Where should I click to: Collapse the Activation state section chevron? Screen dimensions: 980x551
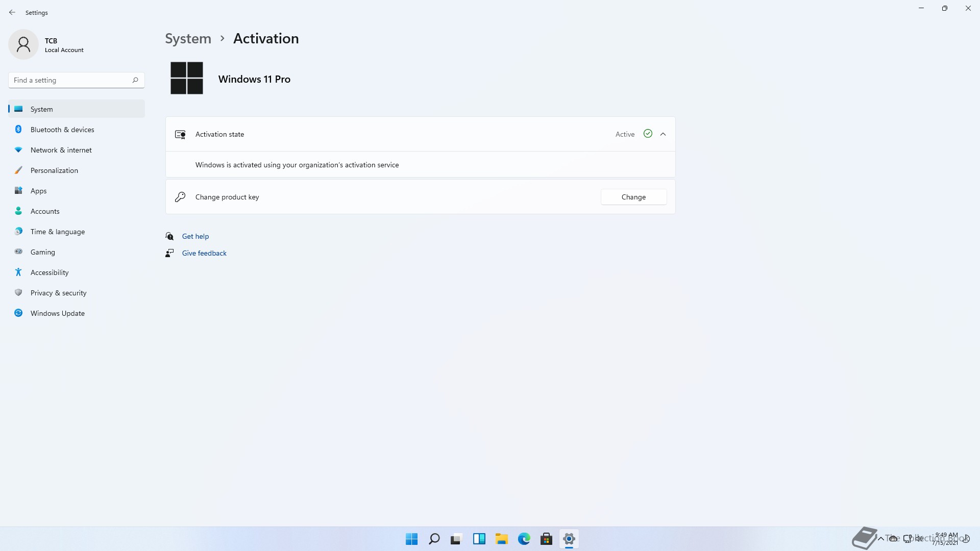663,134
